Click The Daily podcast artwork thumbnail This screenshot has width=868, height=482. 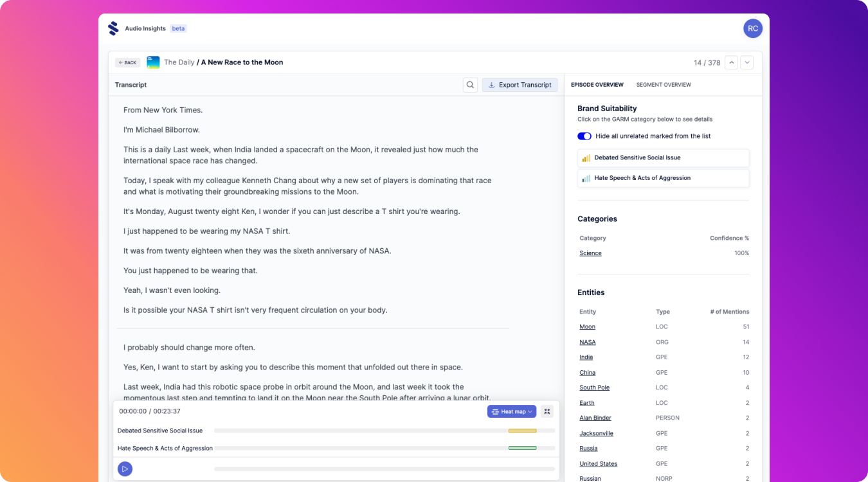click(153, 62)
